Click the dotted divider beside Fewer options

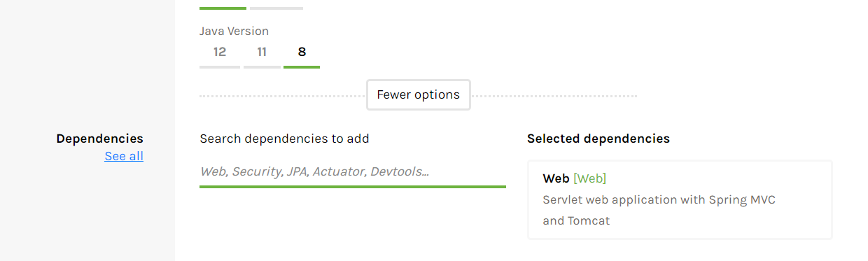click(x=554, y=96)
